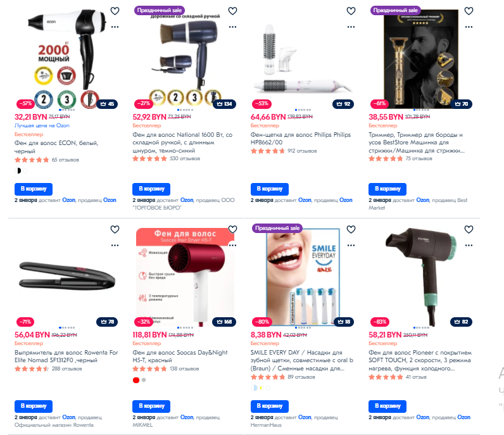
Task: Open 'Лучшая цена на Ozon' link
Action: pos(42,125)
